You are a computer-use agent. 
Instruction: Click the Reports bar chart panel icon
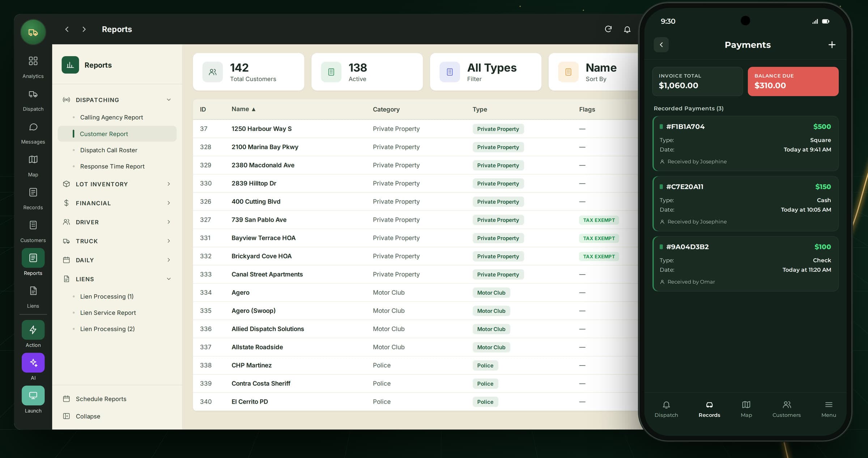[x=70, y=65]
